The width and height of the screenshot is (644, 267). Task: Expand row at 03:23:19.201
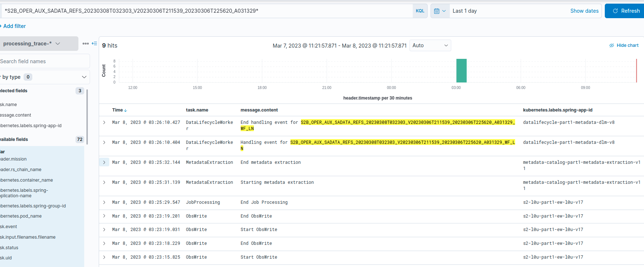click(x=104, y=216)
